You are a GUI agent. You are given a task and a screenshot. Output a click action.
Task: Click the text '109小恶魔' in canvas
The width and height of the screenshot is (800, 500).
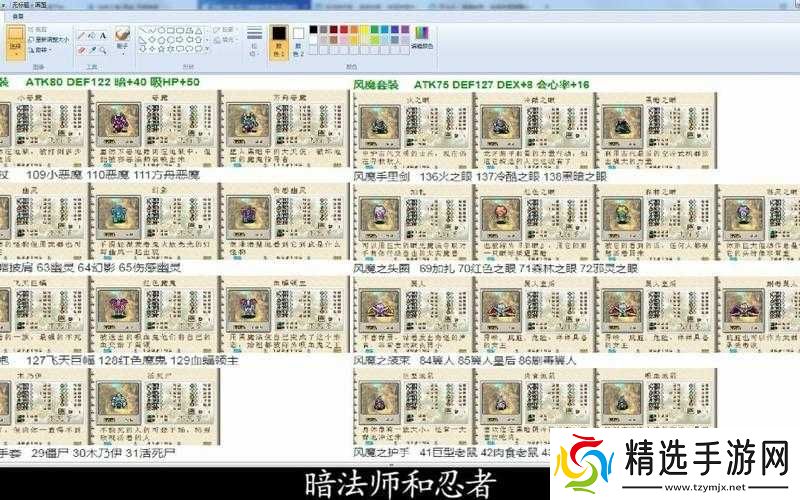(x=54, y=175)
